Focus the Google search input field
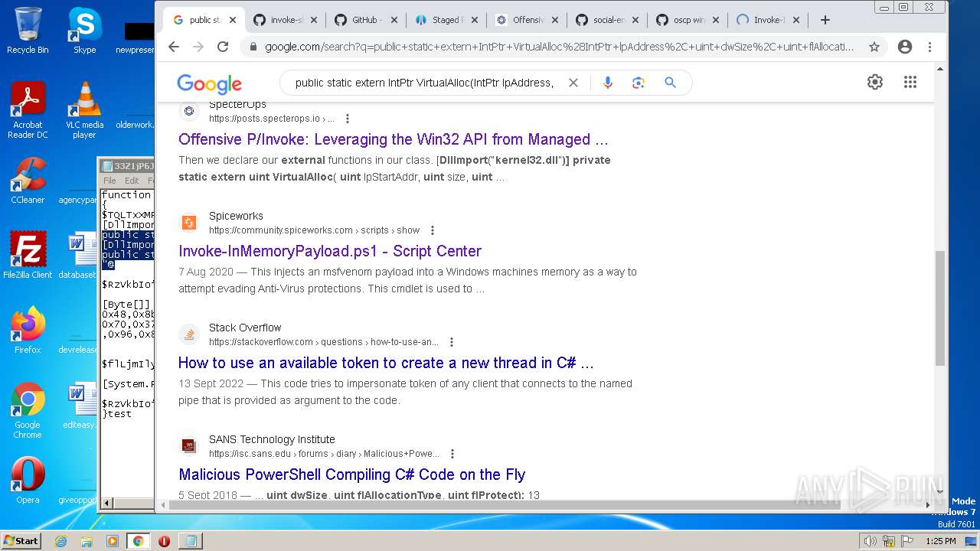The height and width of the screenshot is (551, 980). tap(424, 83)
